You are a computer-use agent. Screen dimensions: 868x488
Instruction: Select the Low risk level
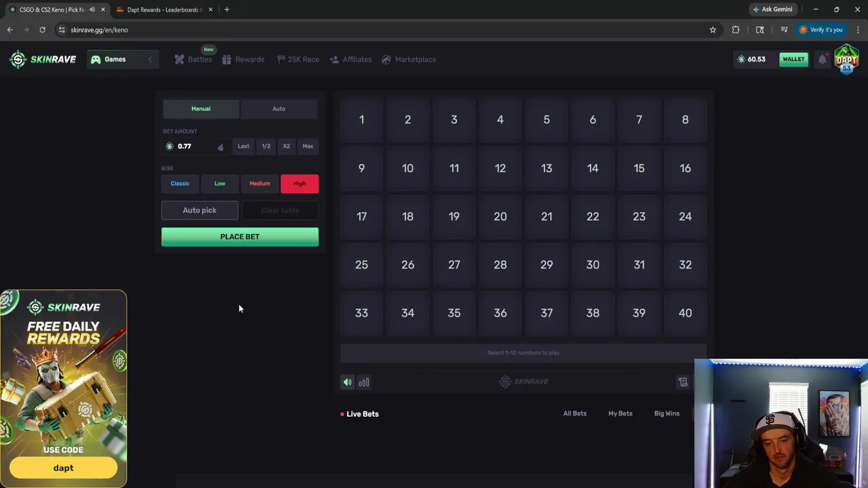(220, 184)
